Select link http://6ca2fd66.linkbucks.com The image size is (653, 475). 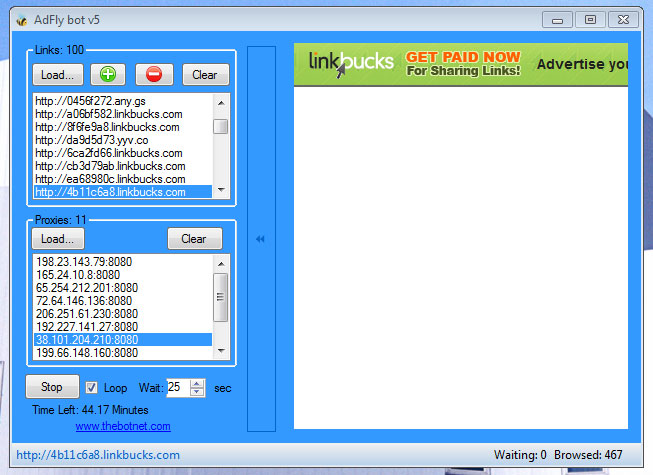(x=123, y=153)
